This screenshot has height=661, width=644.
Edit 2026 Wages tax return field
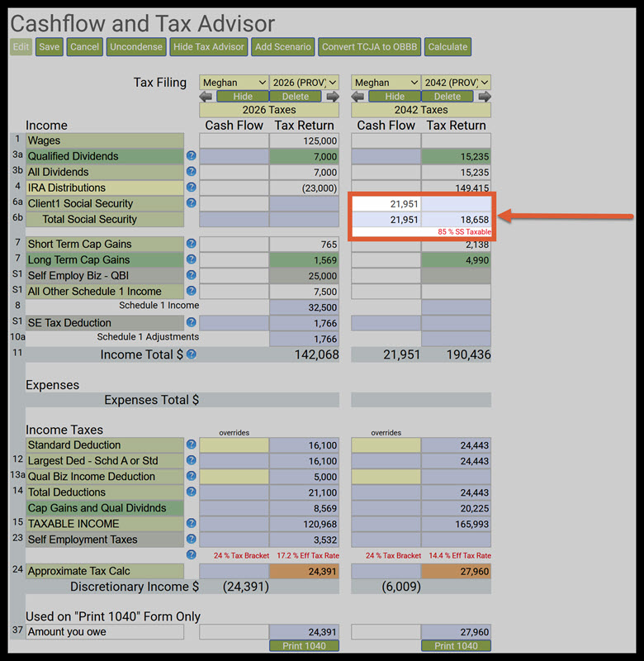pyautogui.click(x=304, y=140)
